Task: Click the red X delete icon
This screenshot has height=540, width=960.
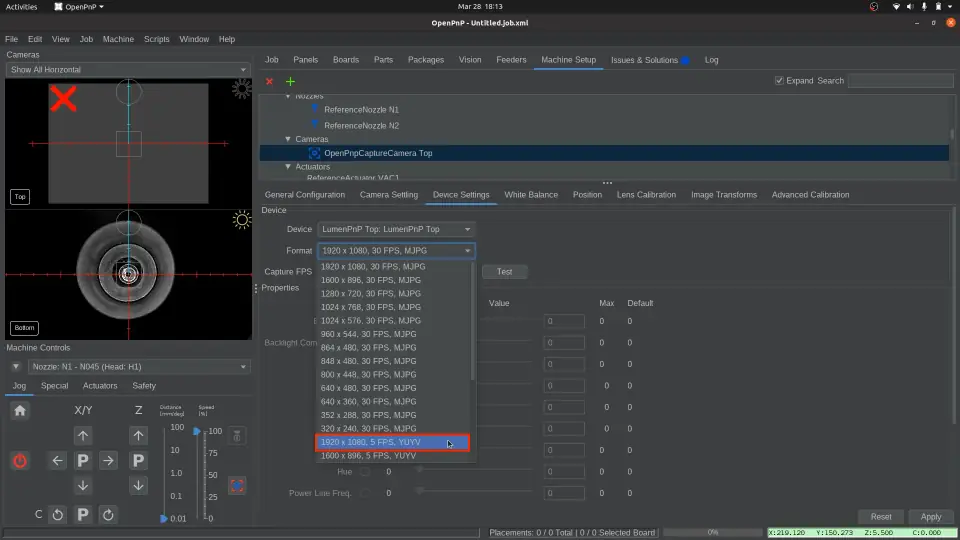Action: (x=269, y=81)
